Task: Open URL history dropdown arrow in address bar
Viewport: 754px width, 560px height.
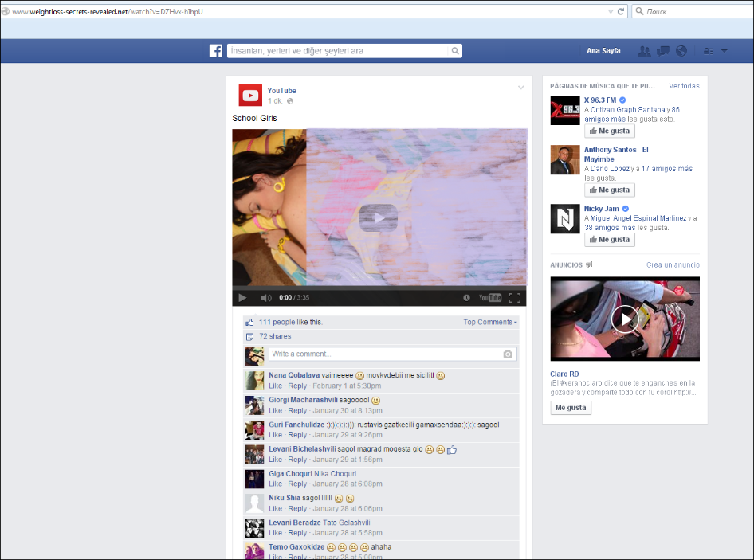Action: (x=611, y=11)
